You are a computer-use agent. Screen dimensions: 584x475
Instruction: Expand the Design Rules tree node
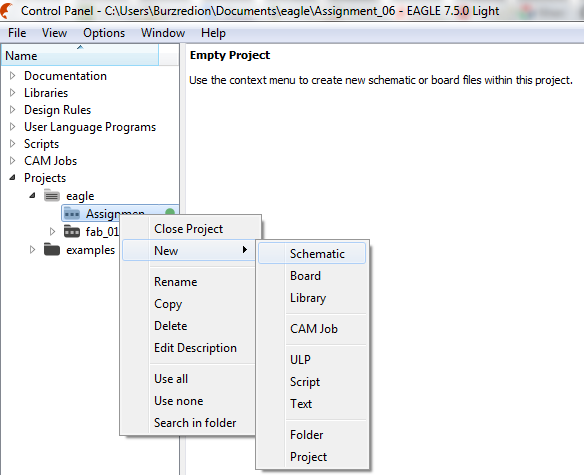13,110
